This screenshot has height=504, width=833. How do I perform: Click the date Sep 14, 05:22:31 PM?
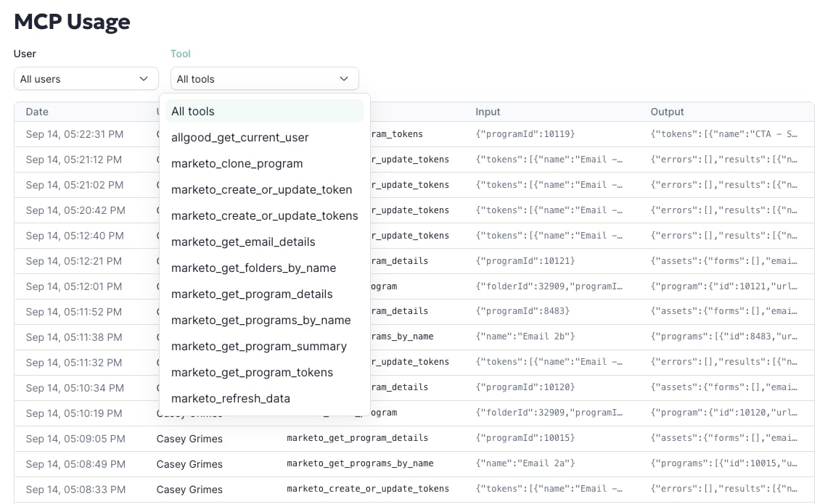[x=74, y=134]
